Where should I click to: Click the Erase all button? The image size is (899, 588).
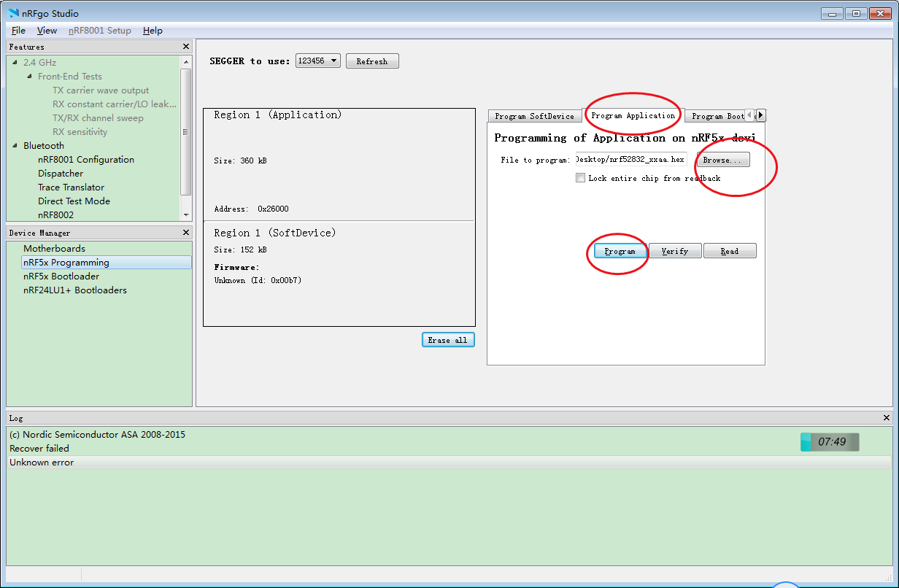448,340
